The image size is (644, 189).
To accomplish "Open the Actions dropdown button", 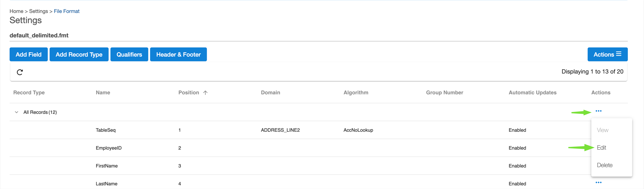I will tap(607, 54).
